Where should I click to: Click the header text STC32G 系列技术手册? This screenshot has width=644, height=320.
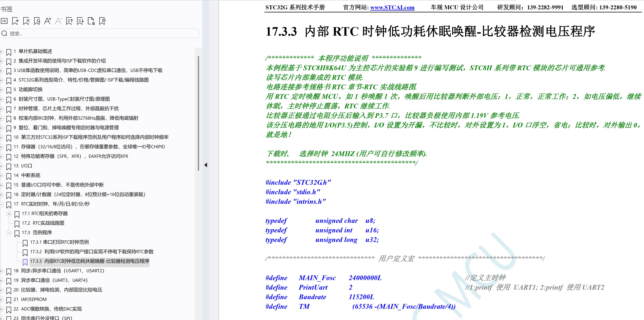point(295,7)
